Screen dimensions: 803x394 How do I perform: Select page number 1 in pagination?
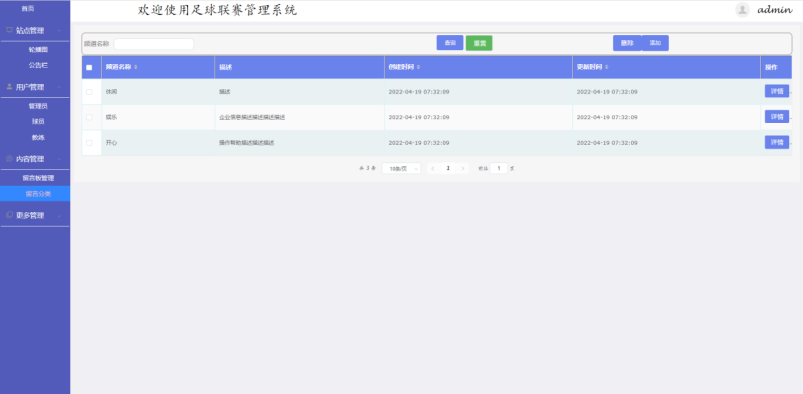coord(448,168)
